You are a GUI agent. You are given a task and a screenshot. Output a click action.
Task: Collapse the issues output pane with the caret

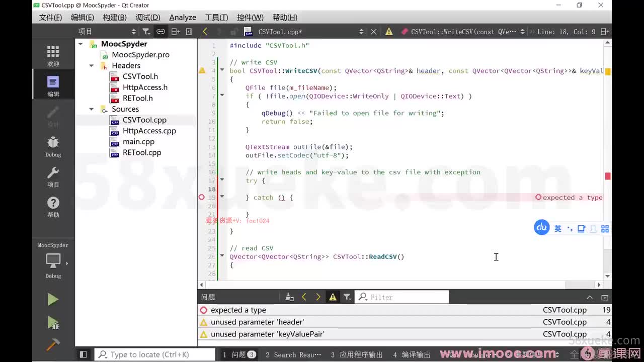(x=590, y=297)
